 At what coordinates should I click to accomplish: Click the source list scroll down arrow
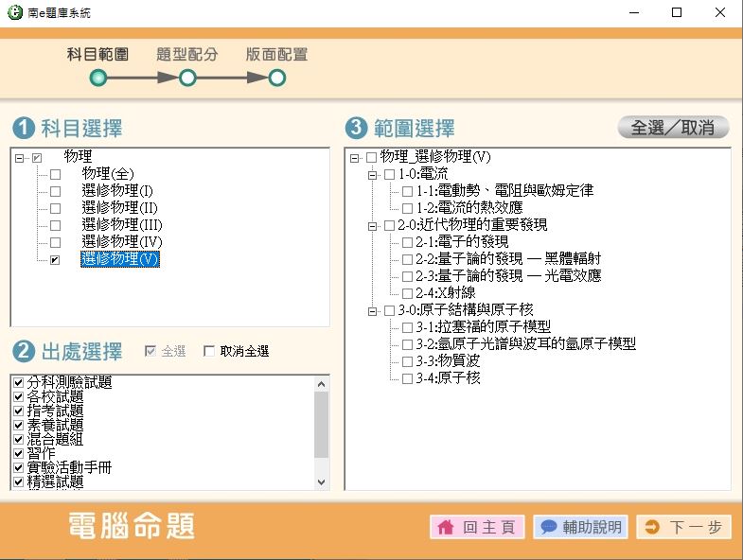[x=322, y=482]
